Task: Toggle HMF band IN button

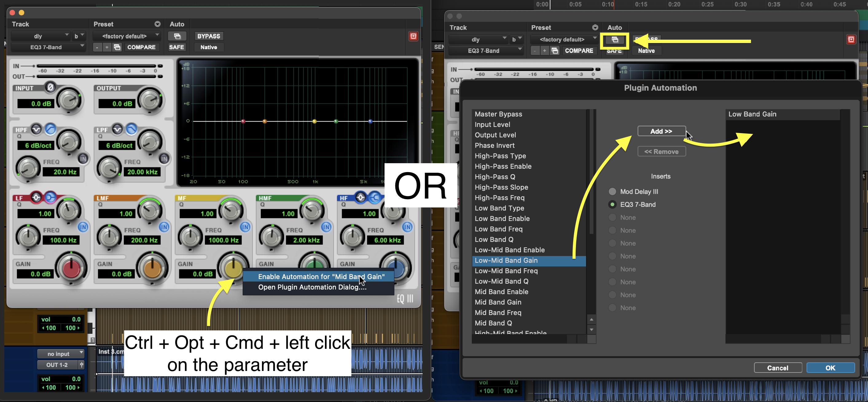Action: pyautogui.click(x=326, y=227)
